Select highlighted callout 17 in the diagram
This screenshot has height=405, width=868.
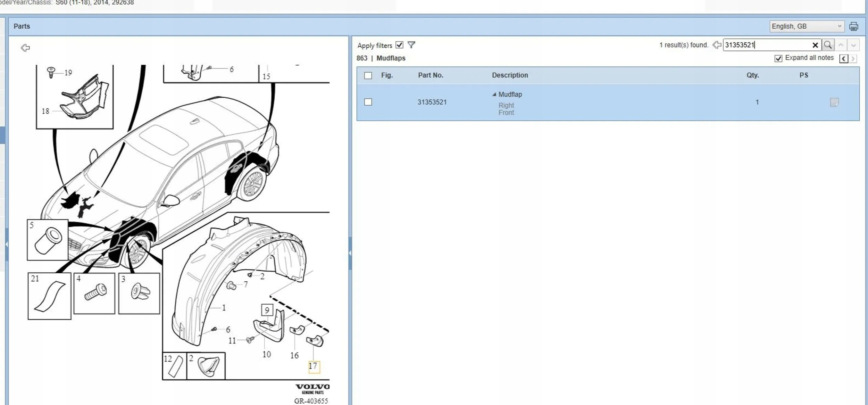point(314,366)
